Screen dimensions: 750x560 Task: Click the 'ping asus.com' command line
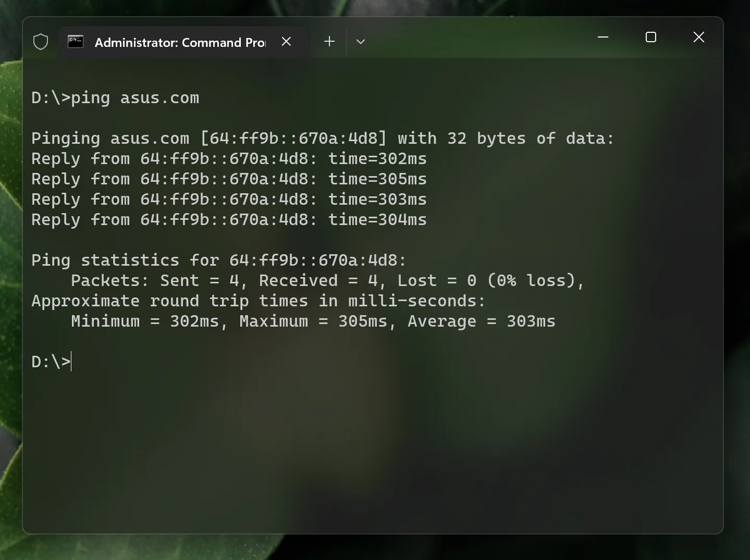[x=115, y=98]
